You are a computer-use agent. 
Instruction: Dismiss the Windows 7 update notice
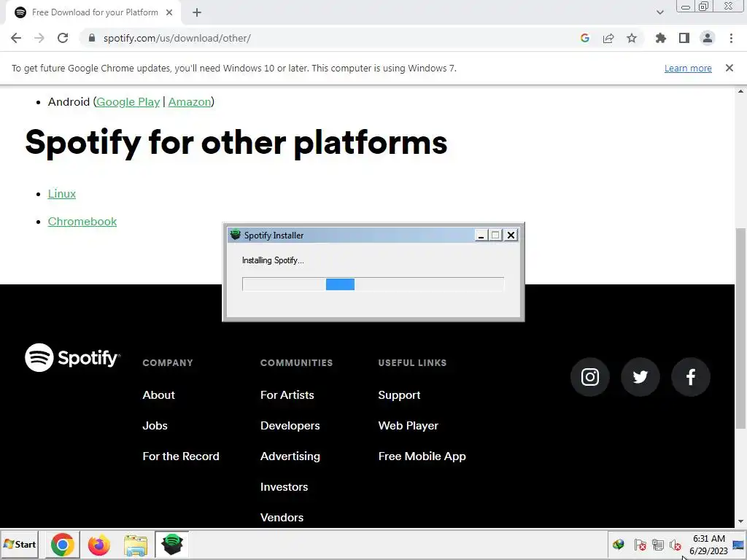click(x=729, y=68)
